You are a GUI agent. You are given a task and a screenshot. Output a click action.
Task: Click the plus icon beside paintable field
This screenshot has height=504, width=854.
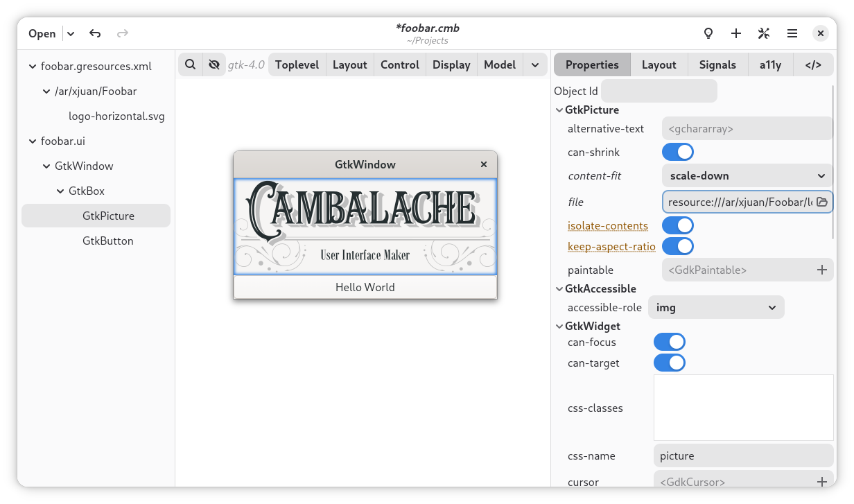(822, 270)
